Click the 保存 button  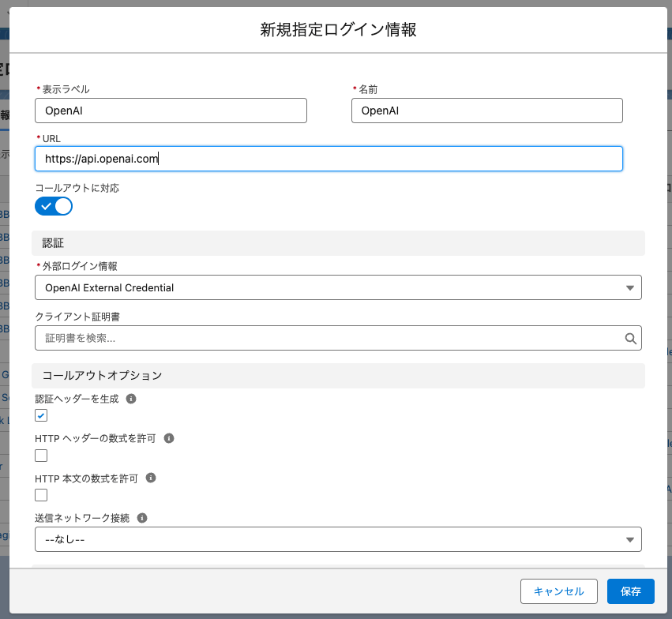[x=630, y=591]
